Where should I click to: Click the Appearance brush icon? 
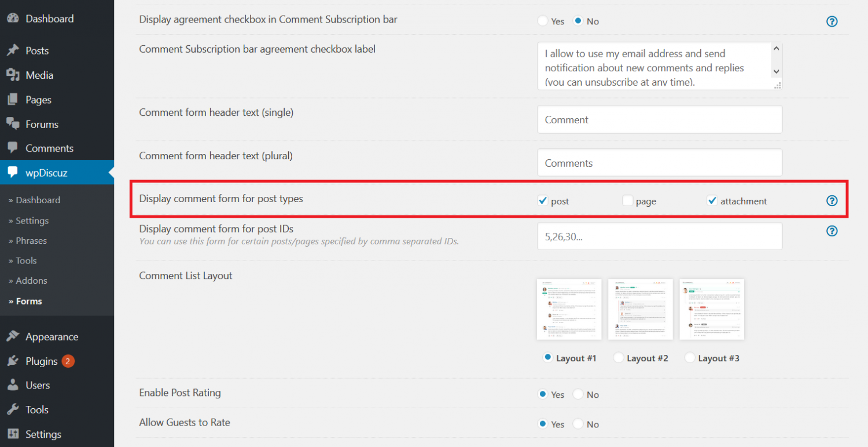(14, 336)
